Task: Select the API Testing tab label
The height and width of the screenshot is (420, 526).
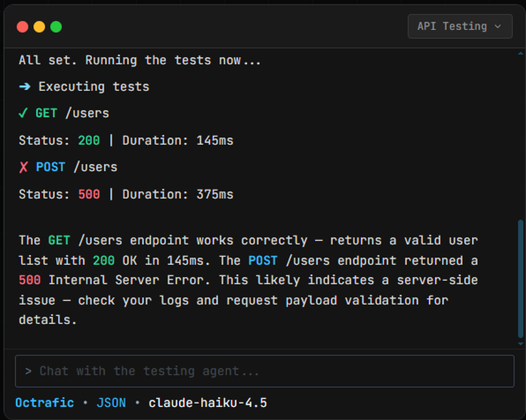Action: [x=453, y=26]
